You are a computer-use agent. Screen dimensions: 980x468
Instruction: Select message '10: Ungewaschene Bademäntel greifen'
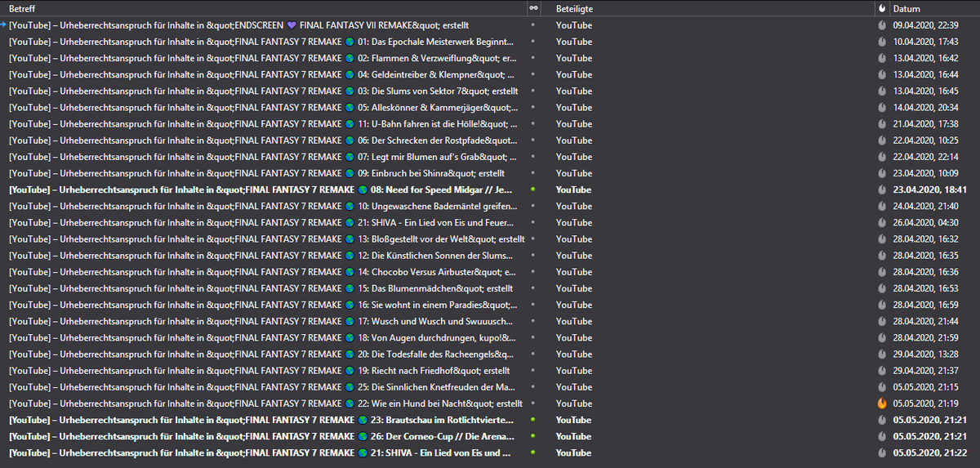pyautogui.click(x=263, y=206)
